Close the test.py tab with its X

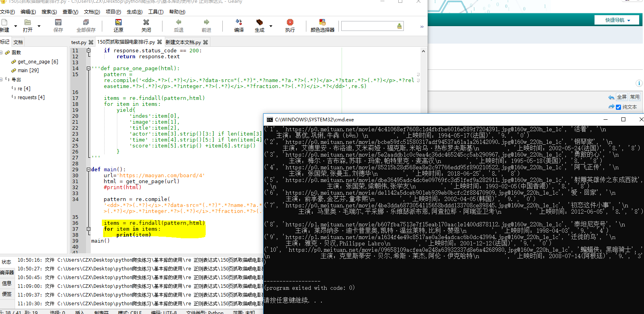[91, 42]
